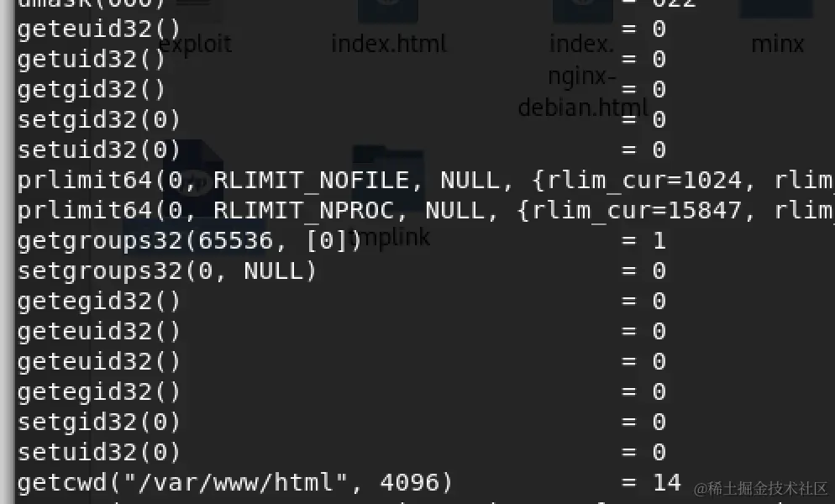Click the getgid32() call text
The image size is (835, 504).
pyautogui.click(x=92, y=90)
